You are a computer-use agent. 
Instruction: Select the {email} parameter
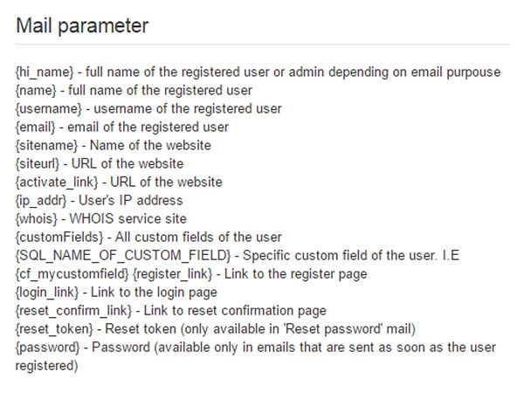[36, 127]
